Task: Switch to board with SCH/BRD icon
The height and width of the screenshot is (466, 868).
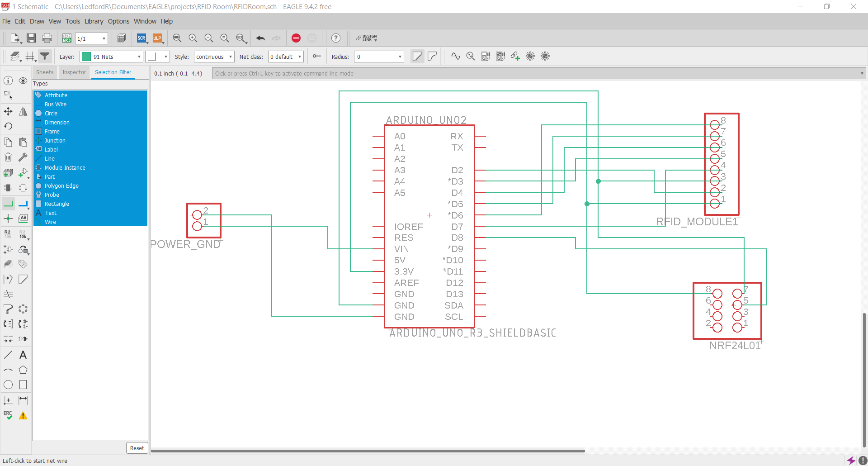Action: 66,38
